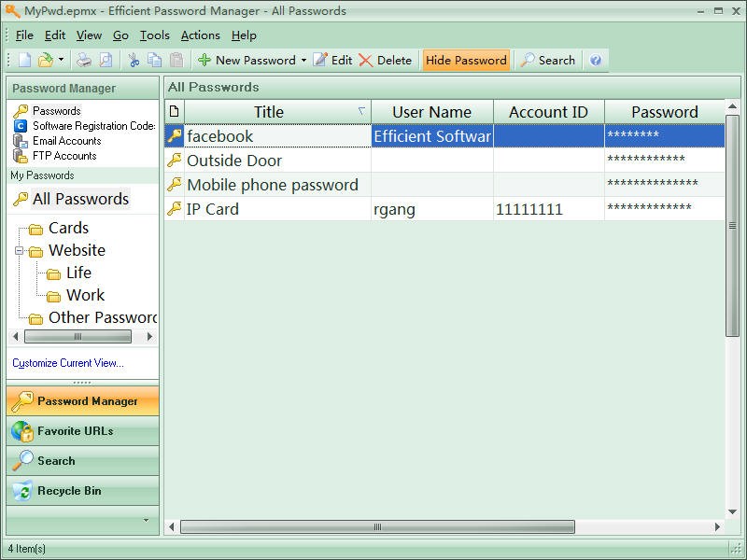
Task: Select the Mobile phone password entry
Action: (x=273, y=185)
